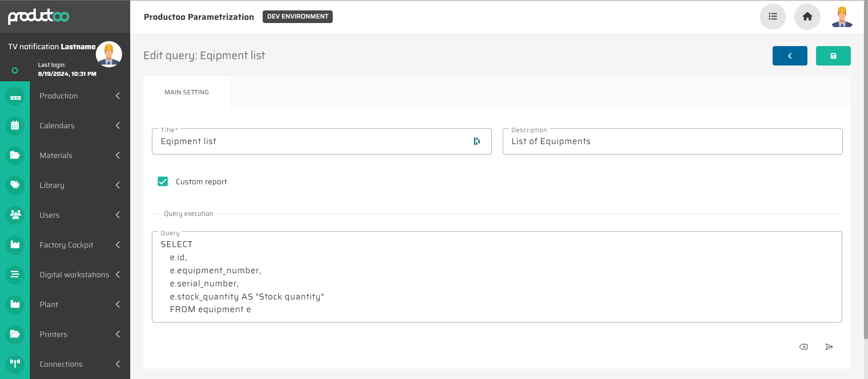Viewport: 868px width, 379px height.
Task: Click the user avatar in top right
Action: click(x=841, y=17)
